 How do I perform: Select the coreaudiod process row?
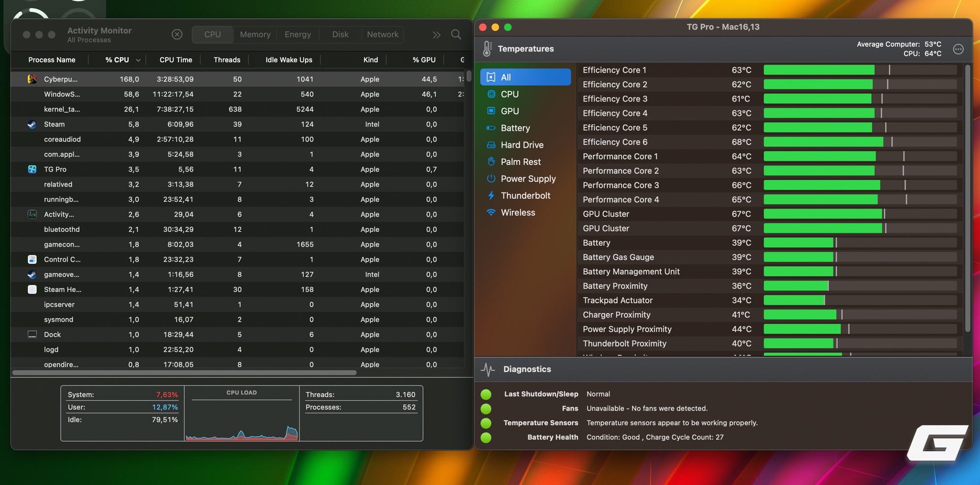point(238,140)
